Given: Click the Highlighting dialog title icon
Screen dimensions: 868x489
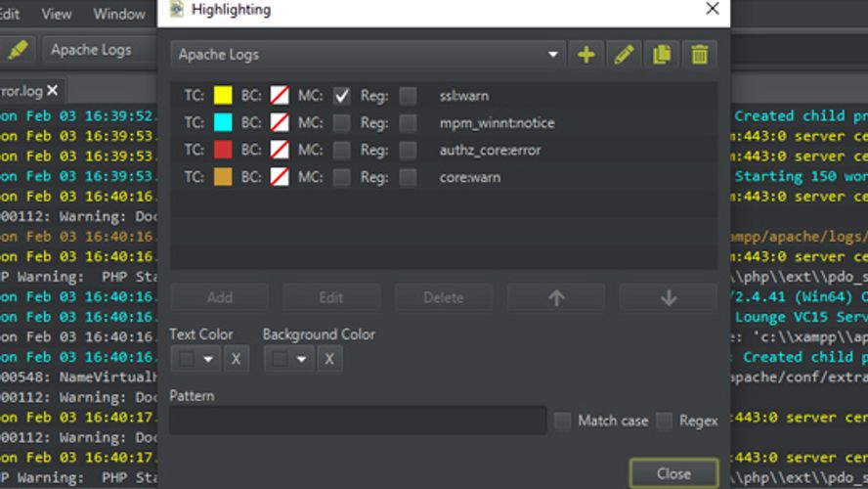Looking at the screenshot, I should click(176, 10).
